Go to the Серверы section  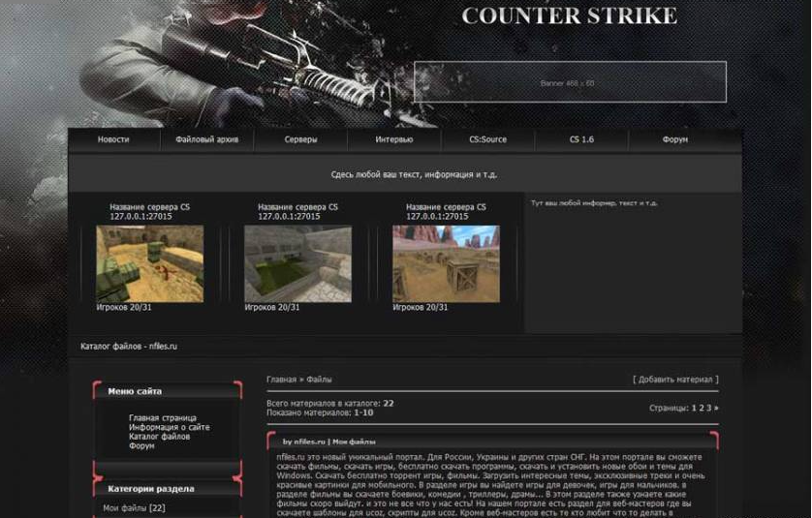[300, 139]
